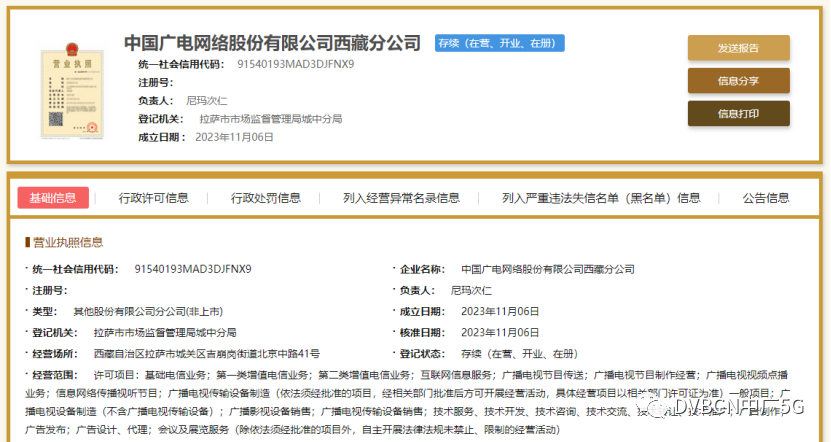Click the company title 中国广电网络股份有限公司西藏分公司
The image size is (831, 442).
click(x=272, y=43)
